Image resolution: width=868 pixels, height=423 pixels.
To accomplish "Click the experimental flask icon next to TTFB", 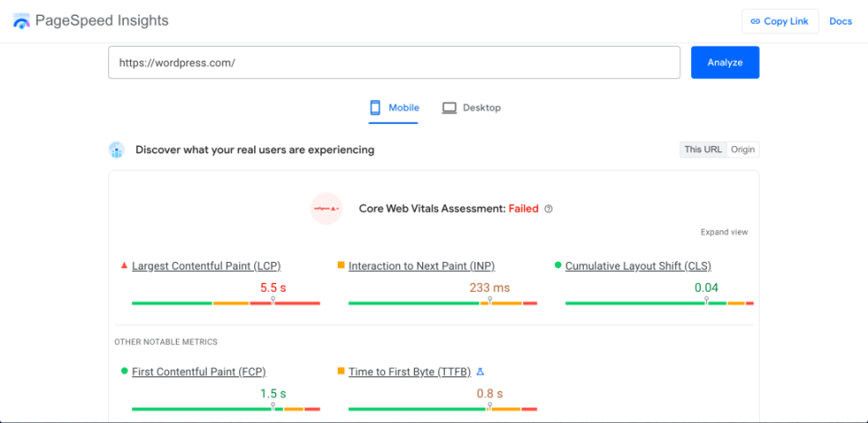I will (x=480, y=371).
